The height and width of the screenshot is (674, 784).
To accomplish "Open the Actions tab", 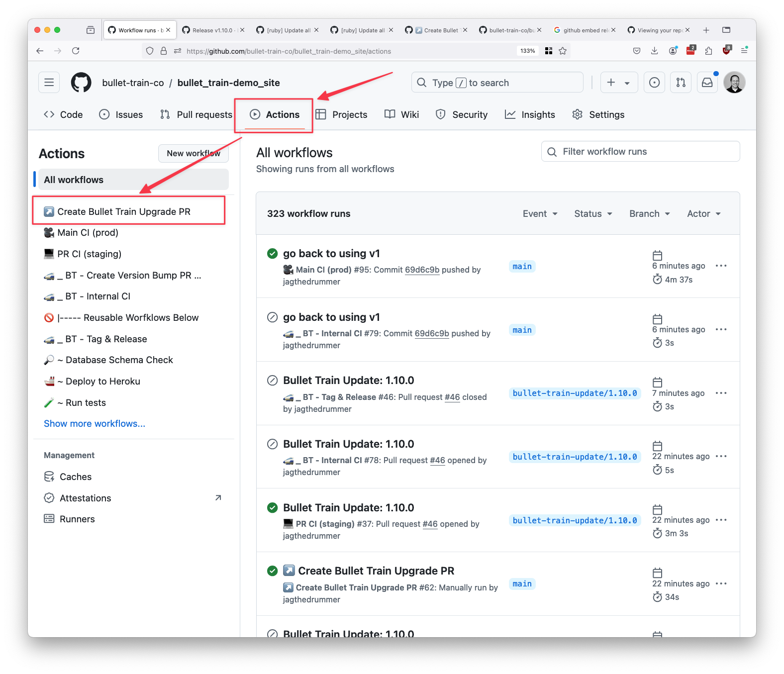I will point(275,114).
